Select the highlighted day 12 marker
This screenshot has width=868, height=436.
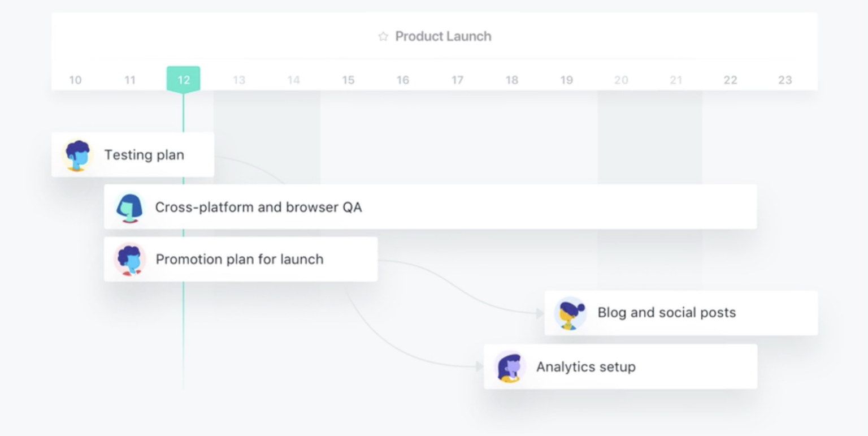[183, 79]
